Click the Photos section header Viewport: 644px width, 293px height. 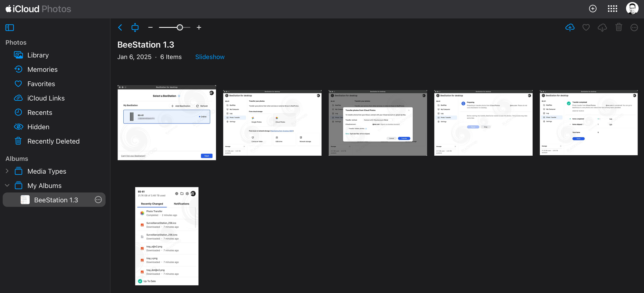[x=16, y=42]
